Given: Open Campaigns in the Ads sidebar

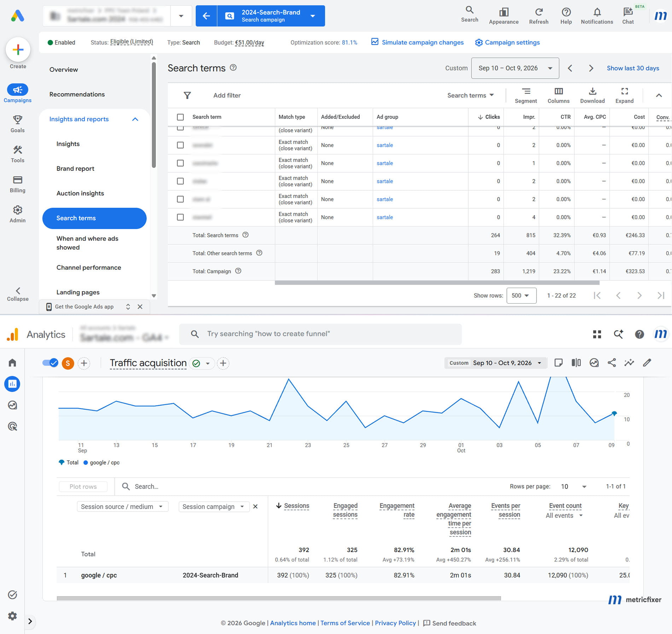Looking at the screenshot, I should coord(18,94).
